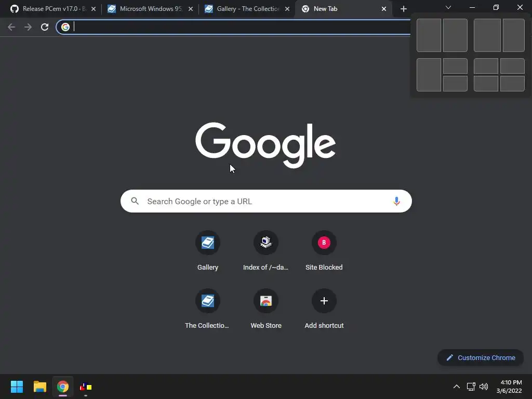Click the Google logo
The height and width of the screenshot is (399, 532).
(265, 145)
